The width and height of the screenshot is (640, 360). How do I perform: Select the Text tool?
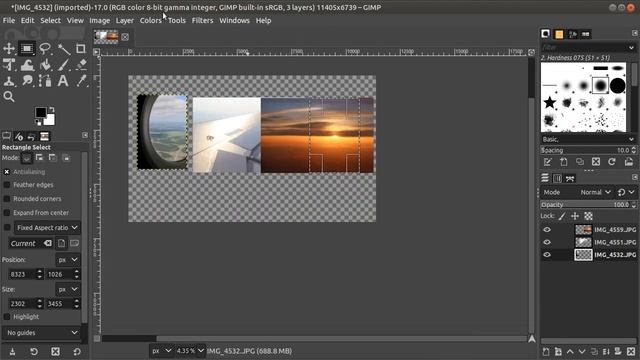tap(63, 81)
